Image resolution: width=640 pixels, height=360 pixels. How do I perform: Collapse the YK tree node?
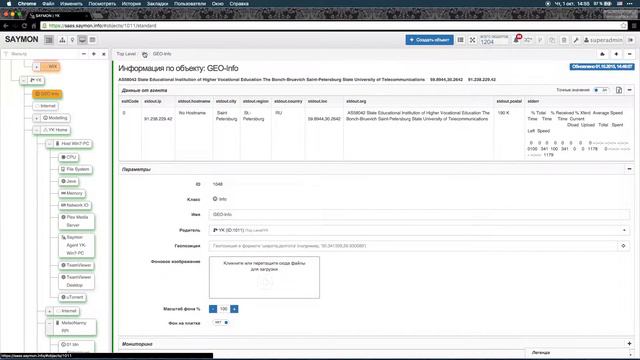(23, 80)
